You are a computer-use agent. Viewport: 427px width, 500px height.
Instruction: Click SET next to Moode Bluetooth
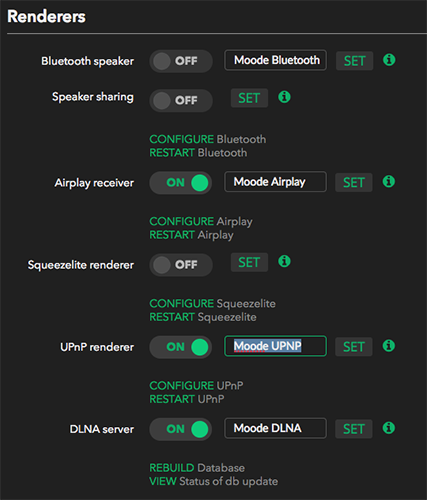[x=354, y=61]
